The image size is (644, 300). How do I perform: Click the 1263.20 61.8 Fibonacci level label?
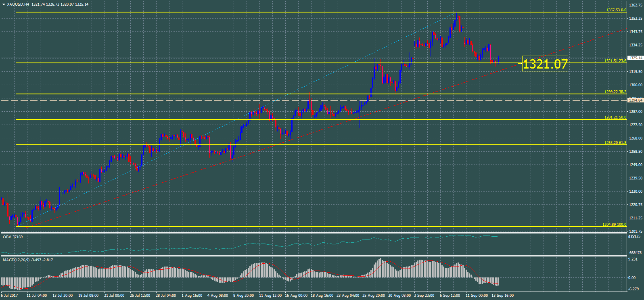tap(615, 143)
